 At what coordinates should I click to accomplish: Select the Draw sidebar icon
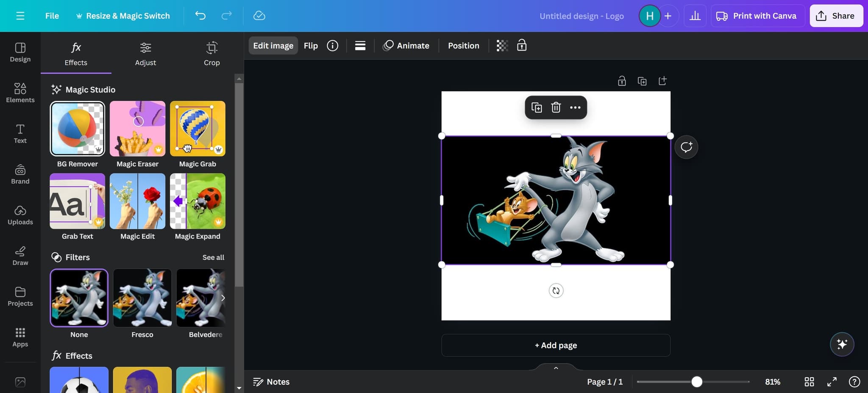19,256
